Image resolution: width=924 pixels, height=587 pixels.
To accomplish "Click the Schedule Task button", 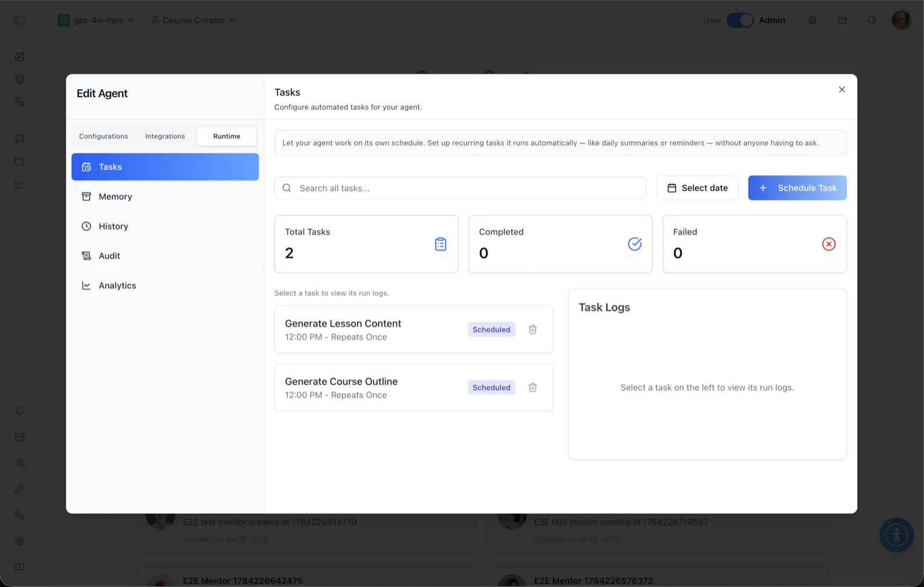I will (797, 188).
